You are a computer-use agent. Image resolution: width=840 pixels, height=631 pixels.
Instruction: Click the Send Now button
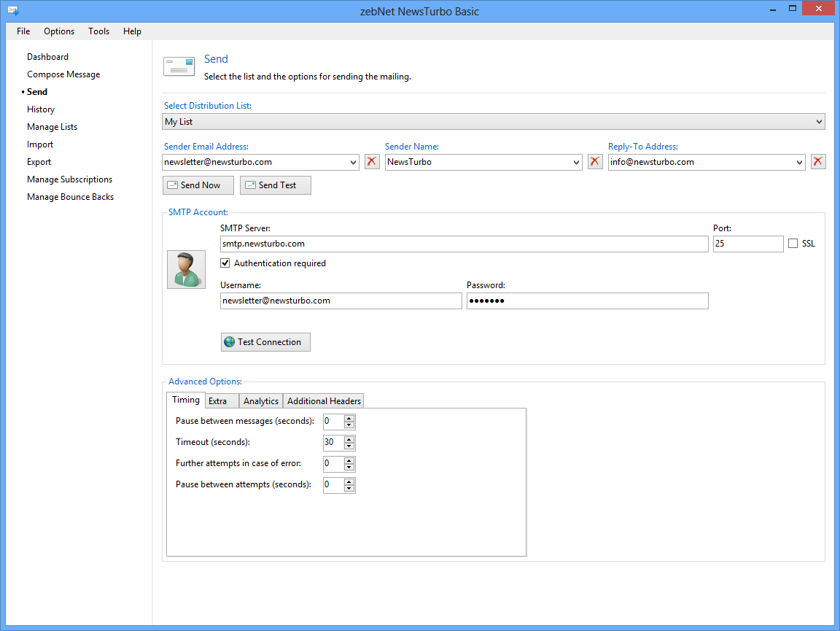(x=198, y=185)
